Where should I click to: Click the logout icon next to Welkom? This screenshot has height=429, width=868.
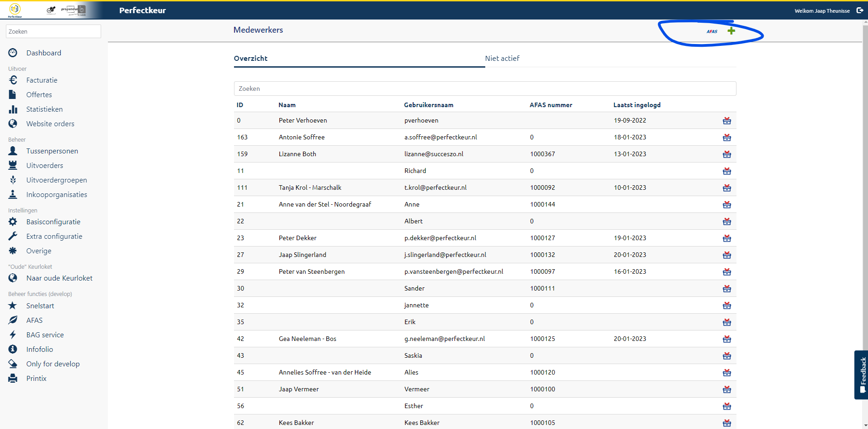pos(859,10)
